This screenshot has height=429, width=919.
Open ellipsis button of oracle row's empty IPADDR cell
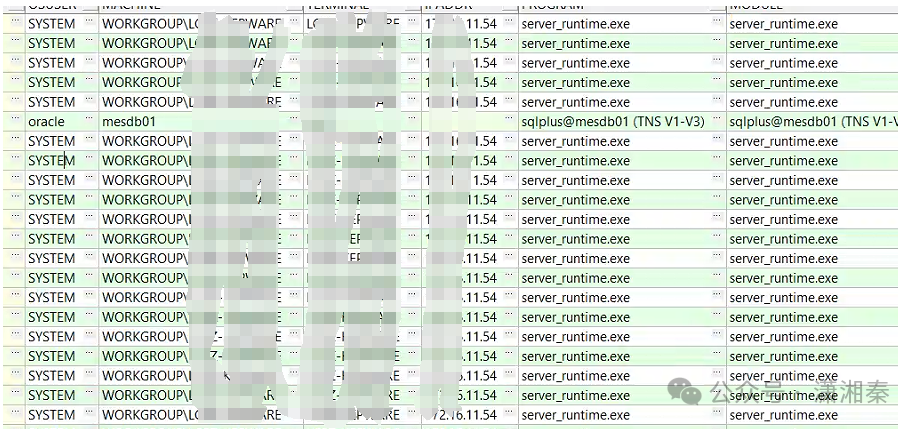click(511, 121)
